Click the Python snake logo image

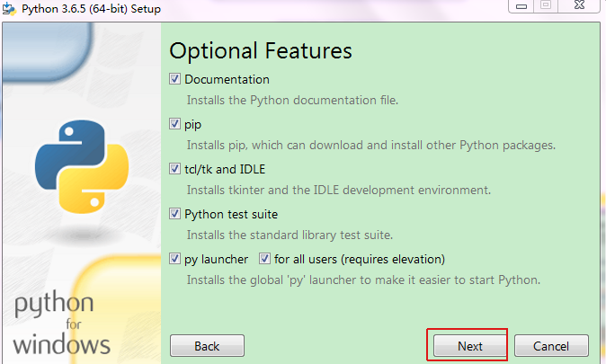click(x=82, y=166)
